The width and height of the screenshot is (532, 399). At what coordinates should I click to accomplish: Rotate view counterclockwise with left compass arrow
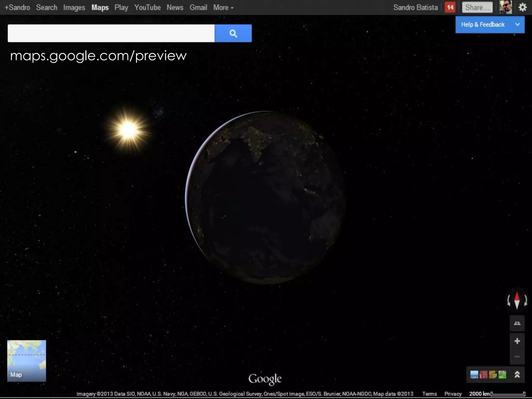click(x=509, y=301)
